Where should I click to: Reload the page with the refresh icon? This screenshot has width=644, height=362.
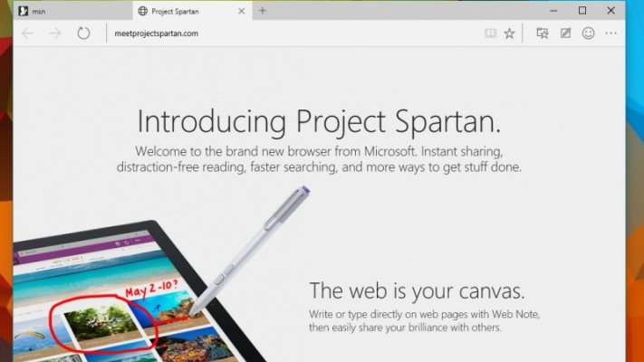83,33
